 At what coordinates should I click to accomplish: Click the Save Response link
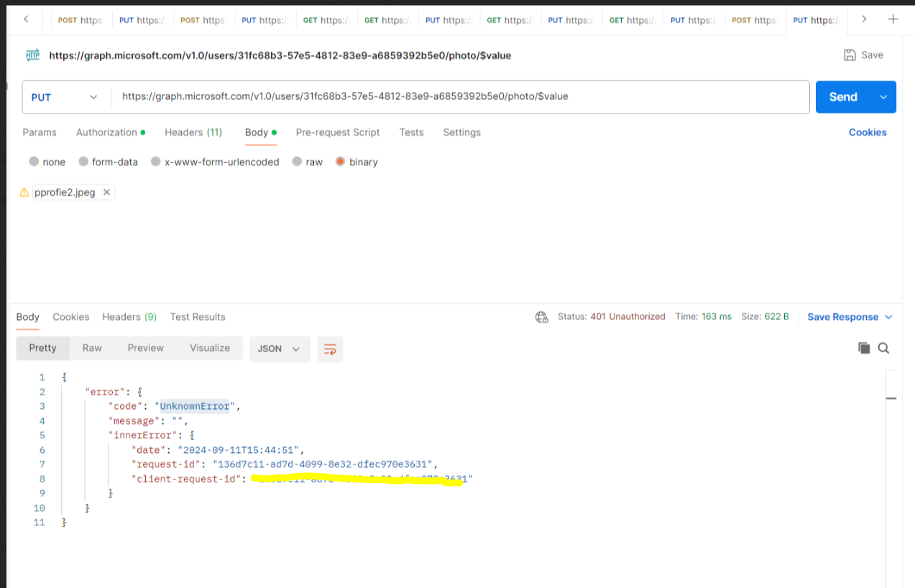(842, 317)
